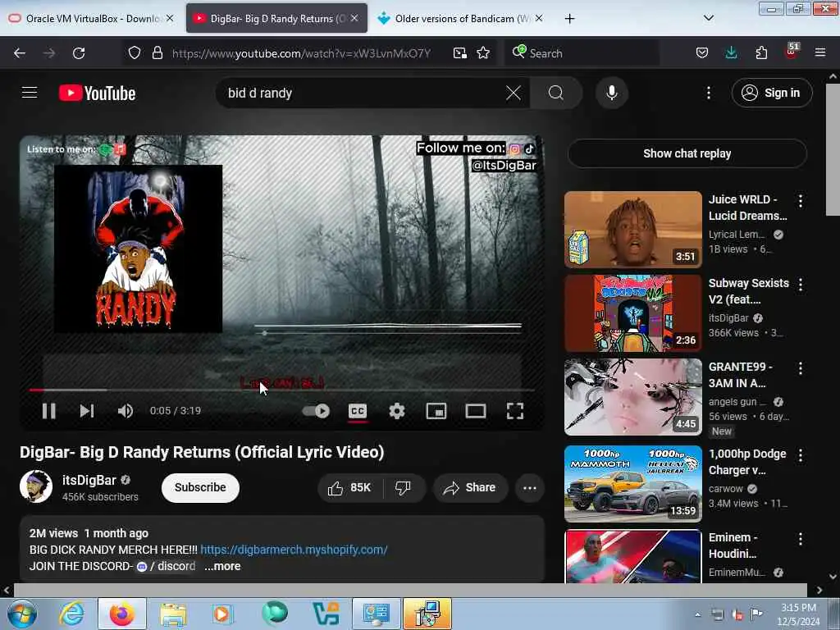The image size is (840, 630).
Task: Open the digbarmerch shopify link
Action: tap(294, 550)
